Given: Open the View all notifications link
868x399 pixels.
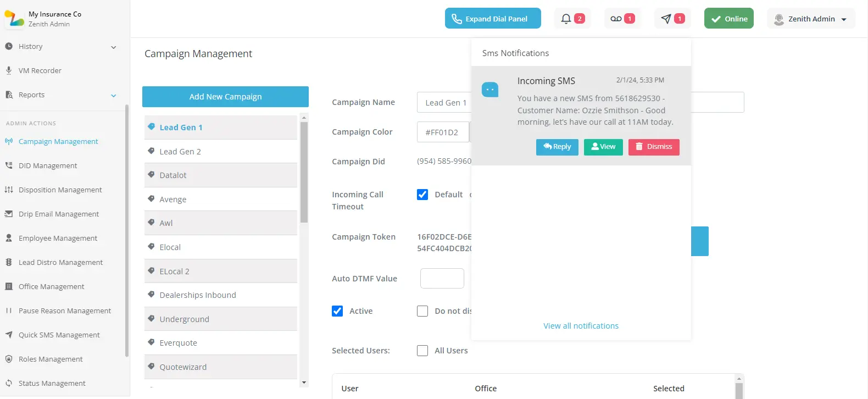Looking at the screenshot, I should (581, 326).
